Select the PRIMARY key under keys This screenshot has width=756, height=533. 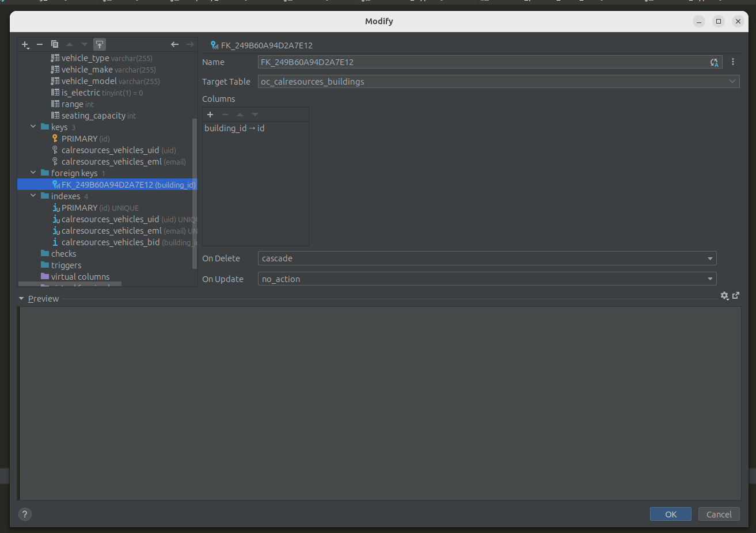81,138
